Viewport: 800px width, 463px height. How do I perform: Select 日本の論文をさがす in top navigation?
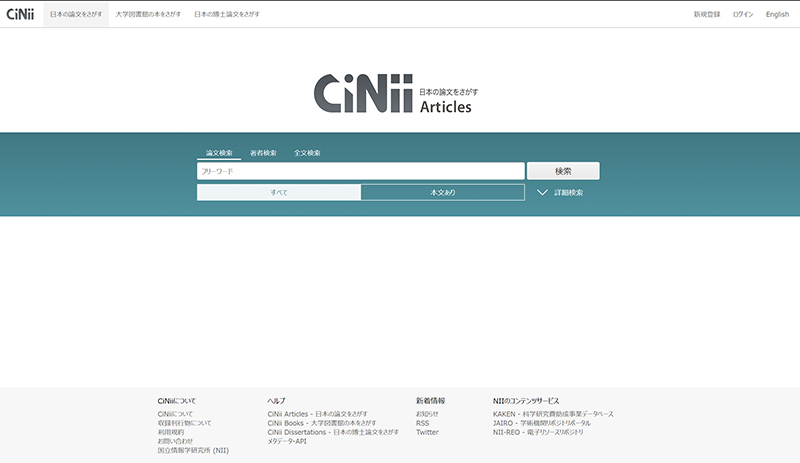tap(76, 14)
